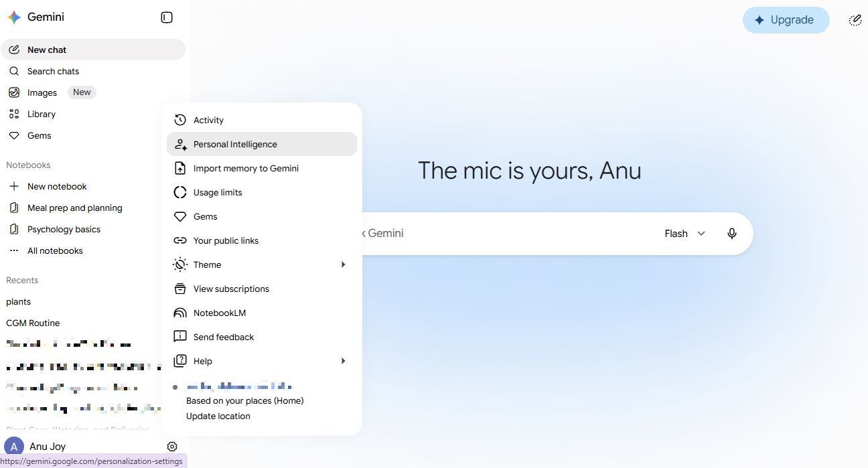868x468 pixels.
Task: Click the Library icon in sidebar
Action: (x=14, y=114)
